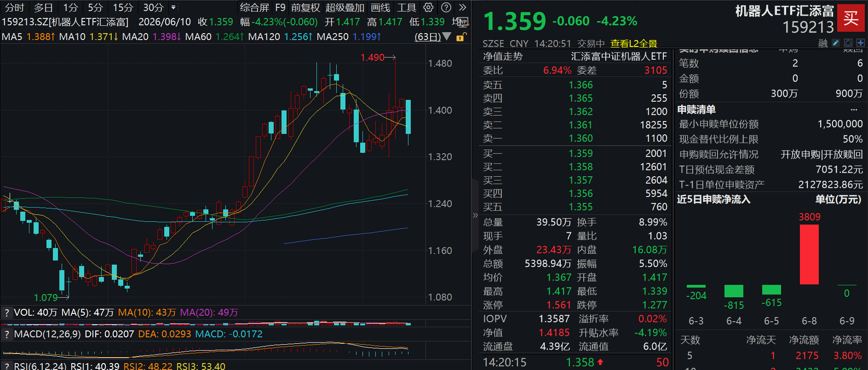This screenshot has width=868, height=370.
Task: Open the RSI indicator help icon
Action: 6,366
